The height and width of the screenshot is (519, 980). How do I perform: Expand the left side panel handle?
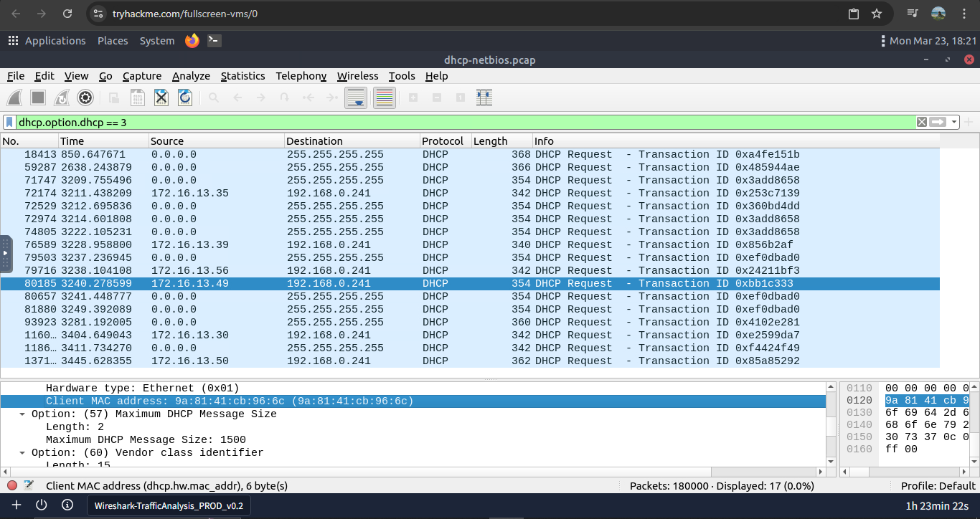pyautogui.click(x=6, y=254)
